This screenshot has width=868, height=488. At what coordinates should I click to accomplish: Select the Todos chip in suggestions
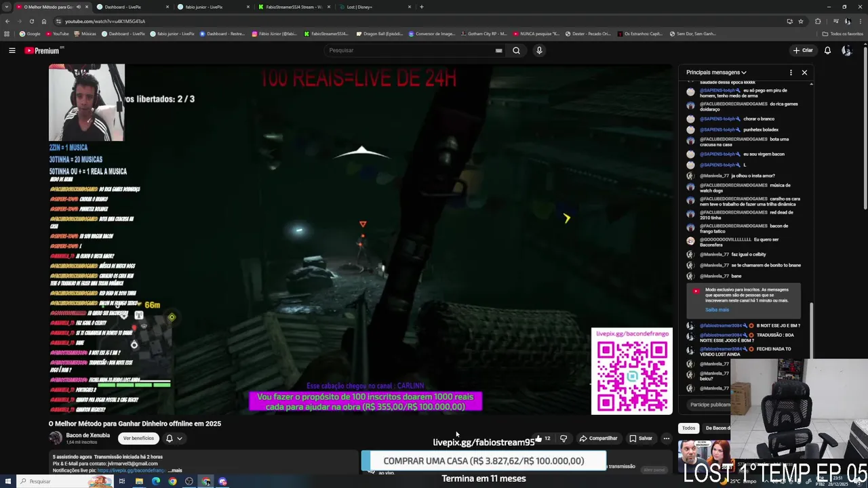pyautogui.click(x=688, y=428)
